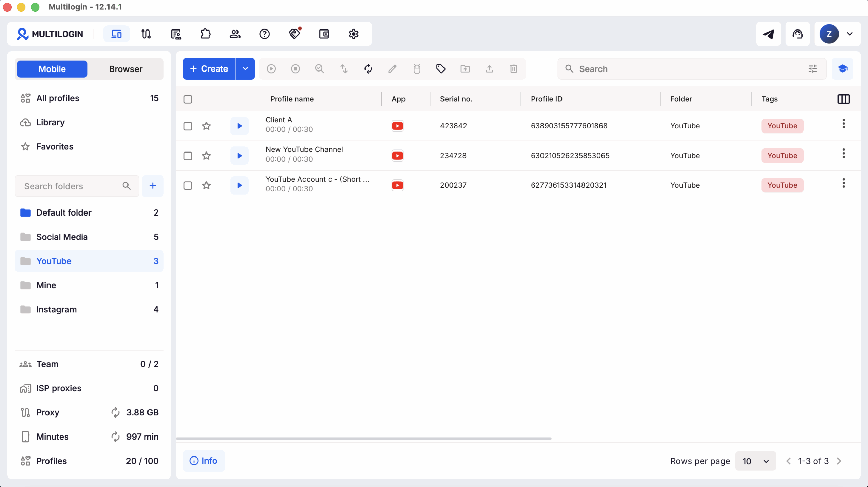The image size is (868, 487).
Task: Click the tag toolbar icon
Action: click(x=441, y=69)
